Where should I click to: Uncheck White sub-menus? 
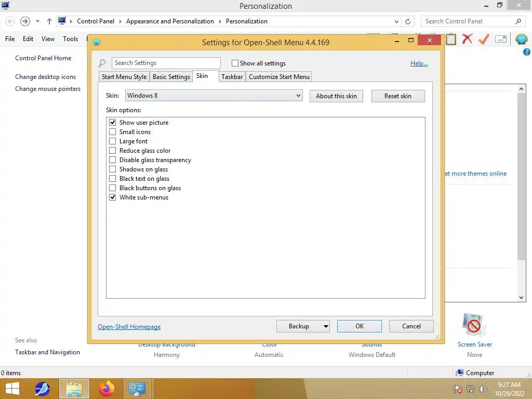click(112, 197)
